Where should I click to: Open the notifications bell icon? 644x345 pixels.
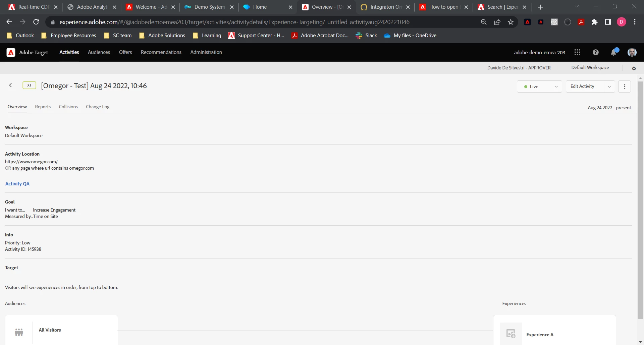point(614,52)
